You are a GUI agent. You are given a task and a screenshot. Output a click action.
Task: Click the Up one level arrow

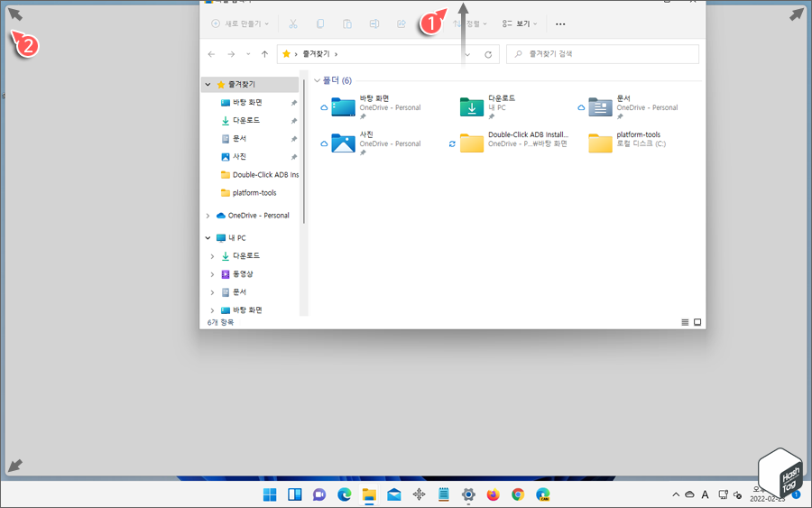pyautogui.click(x=264, y=54)
